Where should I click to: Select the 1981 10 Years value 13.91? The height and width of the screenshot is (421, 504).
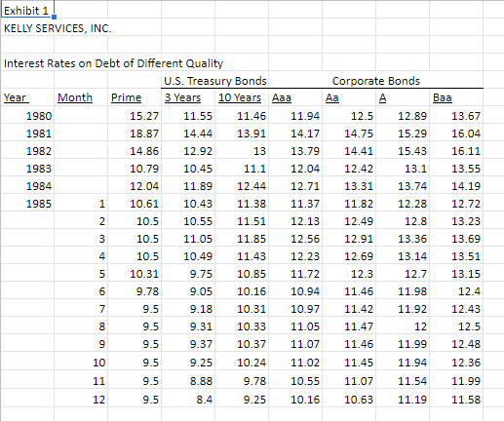point(242,134)
